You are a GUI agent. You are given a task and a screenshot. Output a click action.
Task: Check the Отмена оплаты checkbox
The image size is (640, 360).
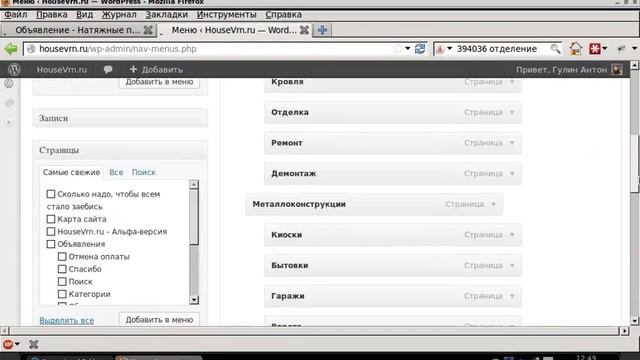pos(62,257)
